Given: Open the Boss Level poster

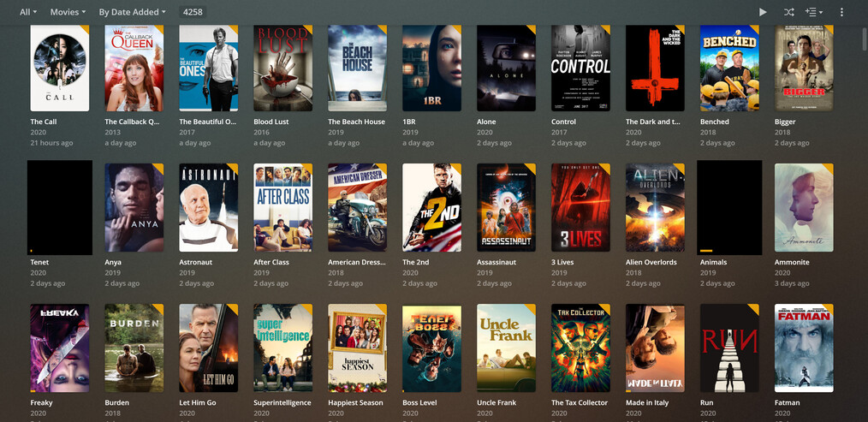Looking at the screenshot, I should [x=431, y=348].
